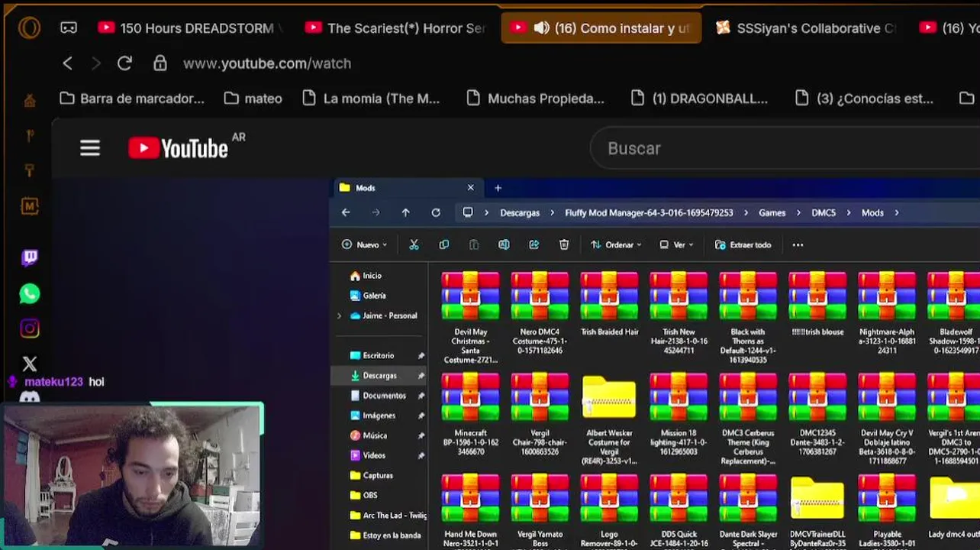Open Barra de marcadores bookmark folder
Image resolution: width=980 pixels, height=550 pixels.
coord(132,99)
